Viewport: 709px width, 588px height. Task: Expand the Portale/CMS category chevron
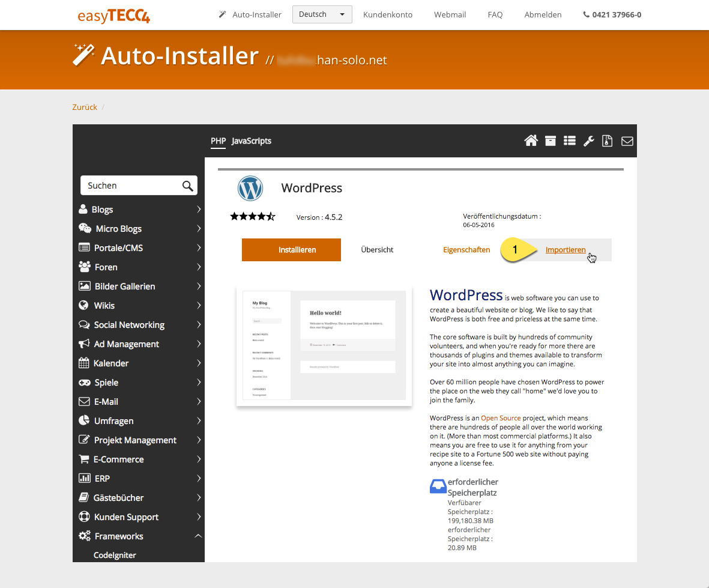pos(199,247)
